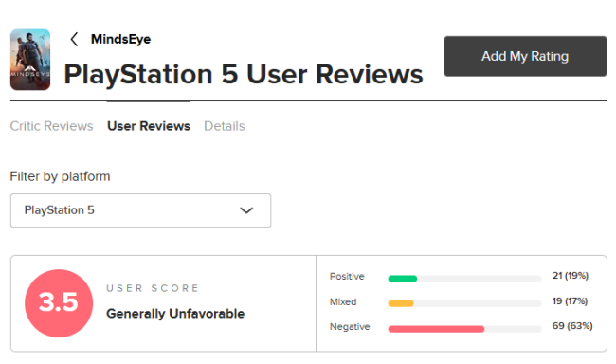This screenshot has height=364, width=616.
Task: Select the Mixed label to filter reviews
Action: 343,301
